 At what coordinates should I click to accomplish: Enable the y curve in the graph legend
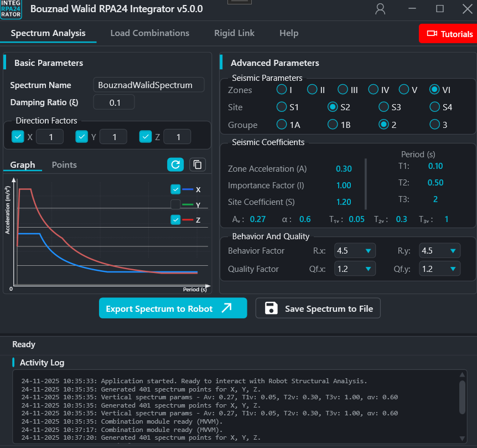(176, 204)
